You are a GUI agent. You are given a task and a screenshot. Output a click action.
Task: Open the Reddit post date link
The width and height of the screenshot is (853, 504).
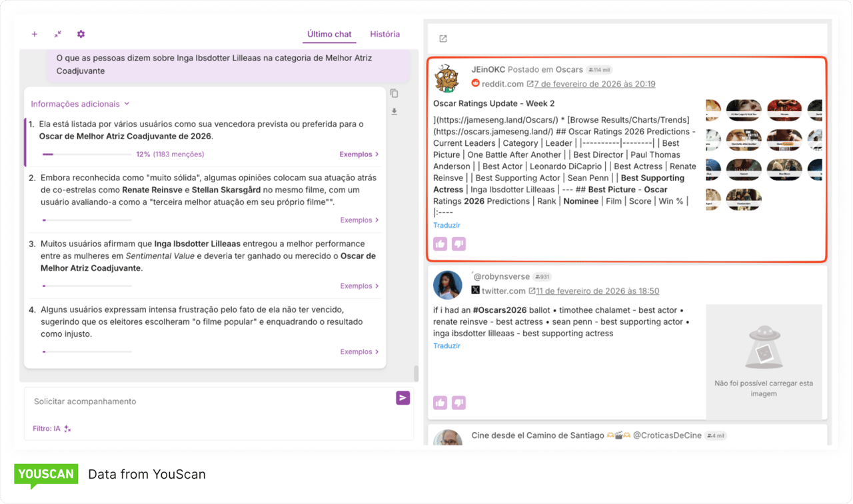click(594, 84)
